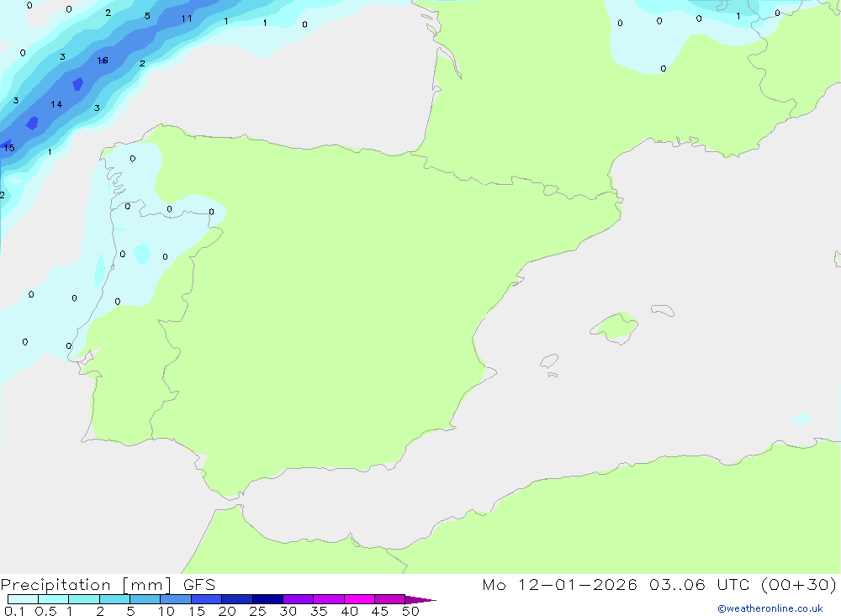Click the 'Mo 12-01-2026' date text
Screen dimensions: 841x616
tap(560, 585)
